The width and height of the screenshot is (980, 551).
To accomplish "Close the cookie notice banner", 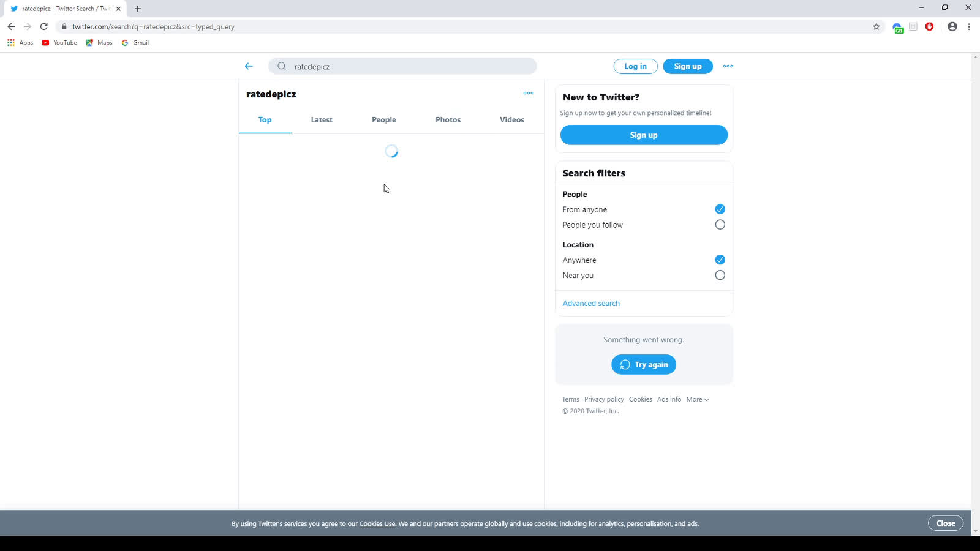I will point(946,523).
